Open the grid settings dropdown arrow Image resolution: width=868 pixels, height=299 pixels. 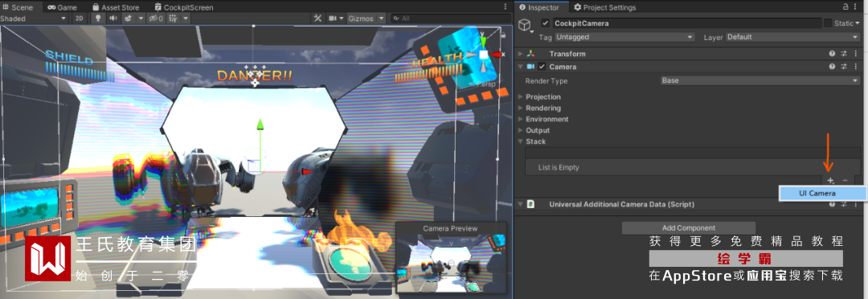(x=186, y=18)
